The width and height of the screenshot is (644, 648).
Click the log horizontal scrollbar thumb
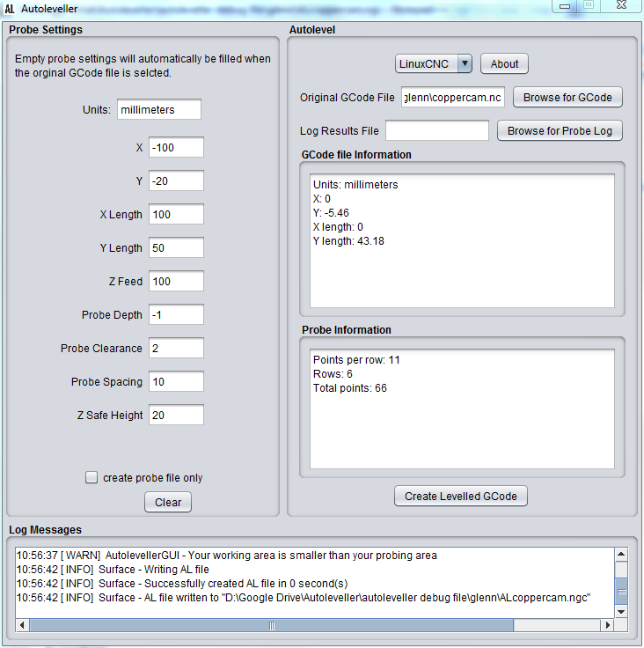272,625
